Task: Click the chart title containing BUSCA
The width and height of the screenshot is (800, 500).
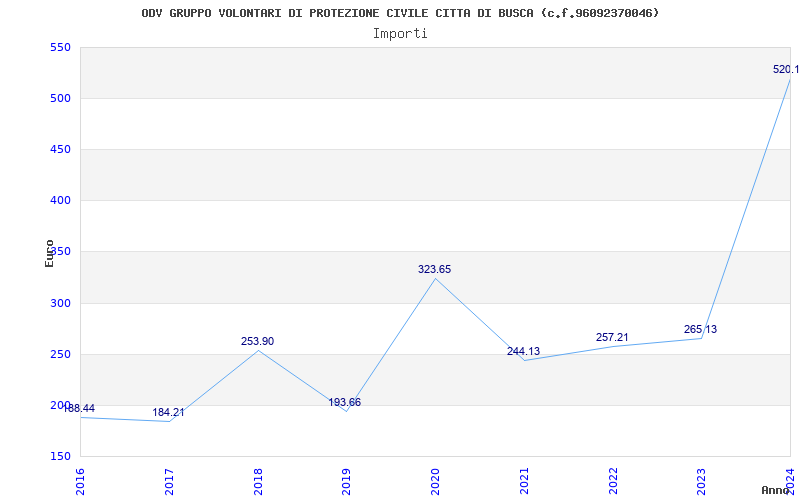Action: (400, 13)
